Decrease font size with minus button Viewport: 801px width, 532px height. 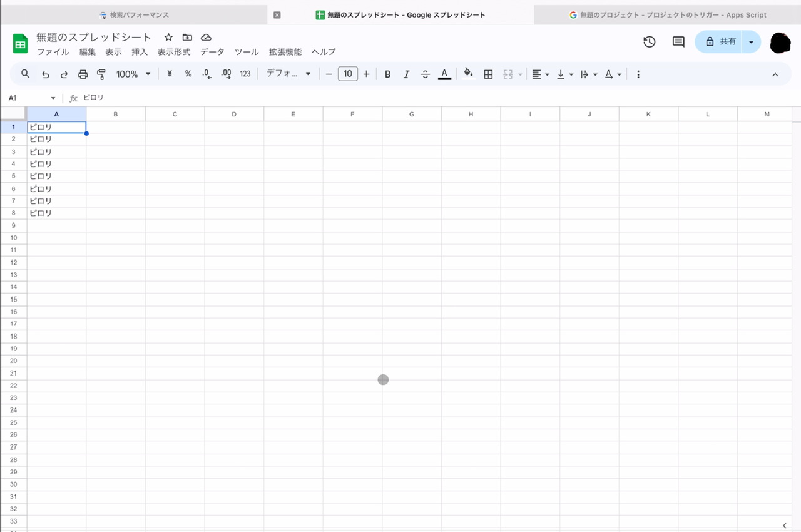point(329,74)
